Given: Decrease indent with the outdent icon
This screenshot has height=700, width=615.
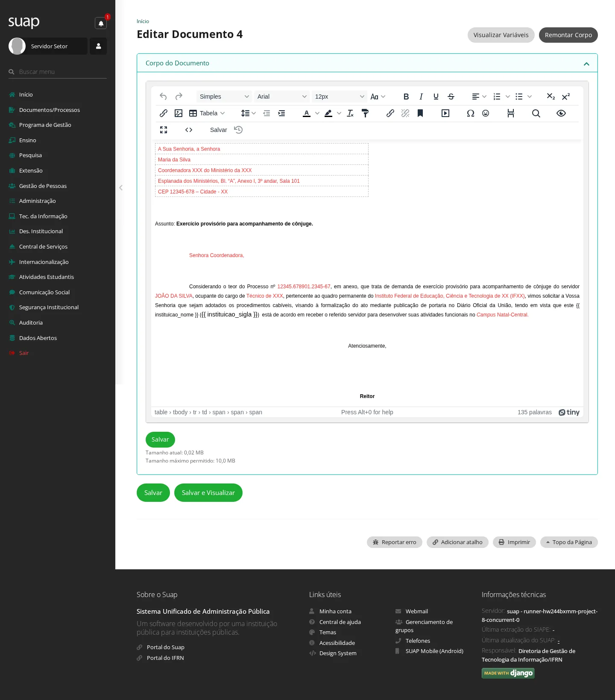Looking at the screenshot, I should (x=266, y=113).
